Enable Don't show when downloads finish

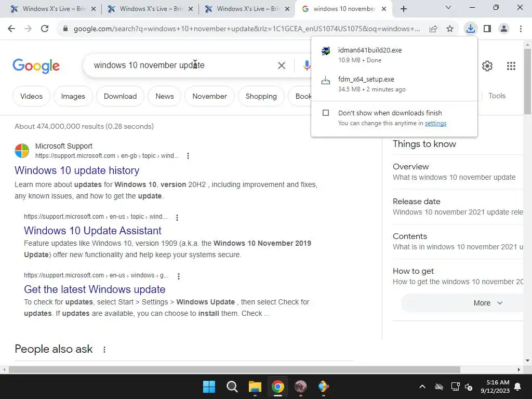coord(326,113)
